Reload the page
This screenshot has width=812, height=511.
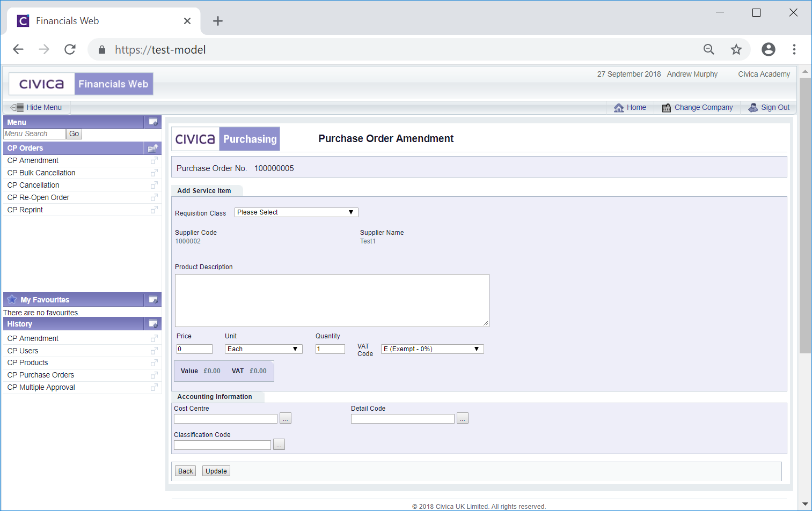[70, 49]
